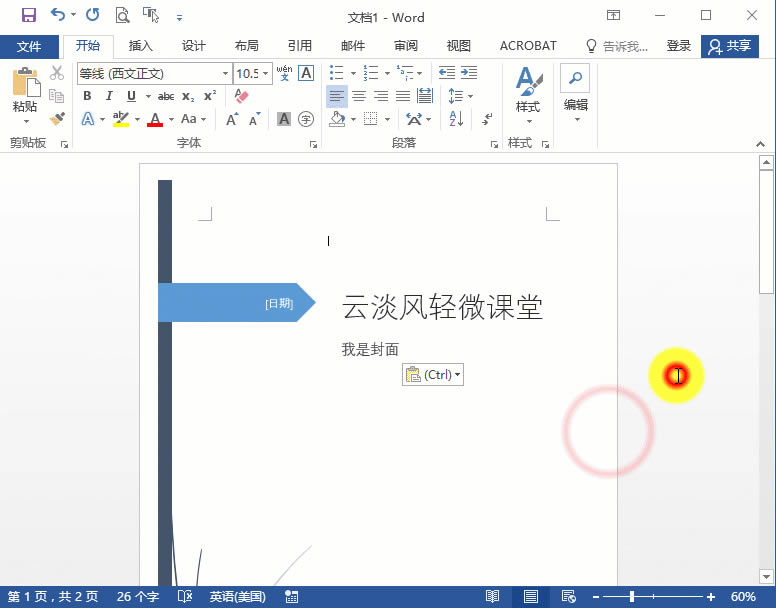Open line spacing dropdown
This screenshot has width=776, height=608.
(x=460, y=96)
